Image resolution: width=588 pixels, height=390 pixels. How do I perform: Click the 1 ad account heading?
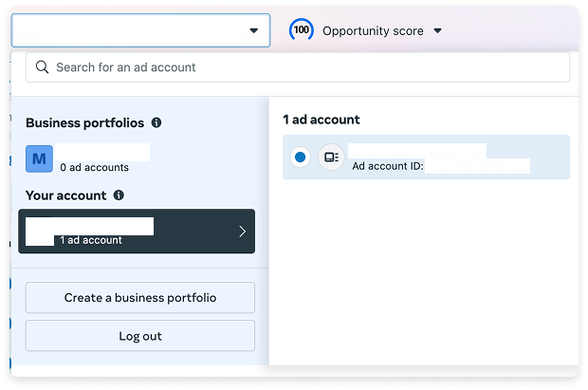click(322, 120)
